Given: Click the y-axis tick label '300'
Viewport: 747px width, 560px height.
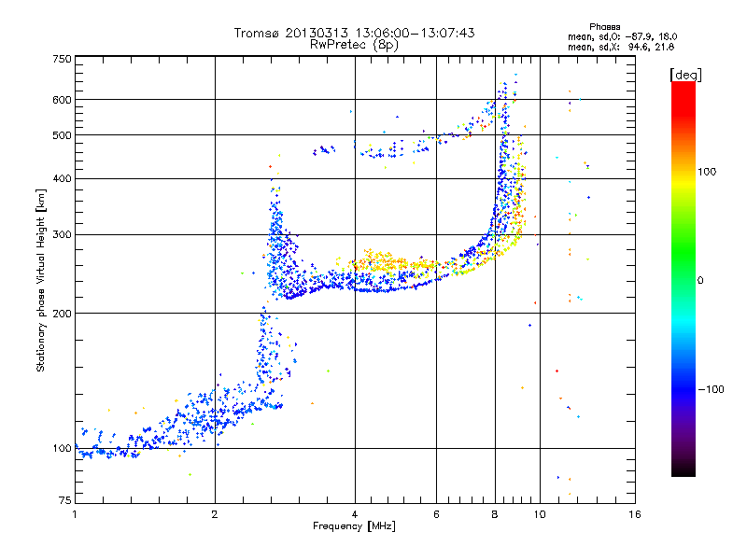Looking at the screenshot, I should tap(62, 235).
